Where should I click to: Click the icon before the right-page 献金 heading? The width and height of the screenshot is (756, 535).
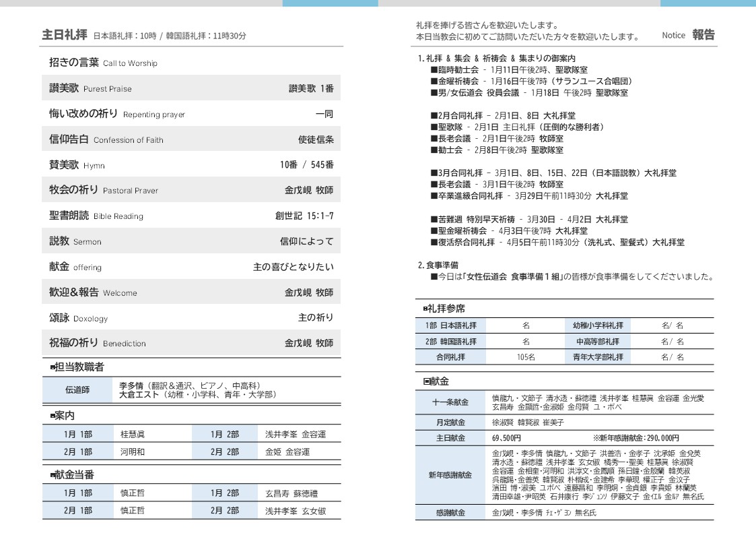[x=426, y=381]
